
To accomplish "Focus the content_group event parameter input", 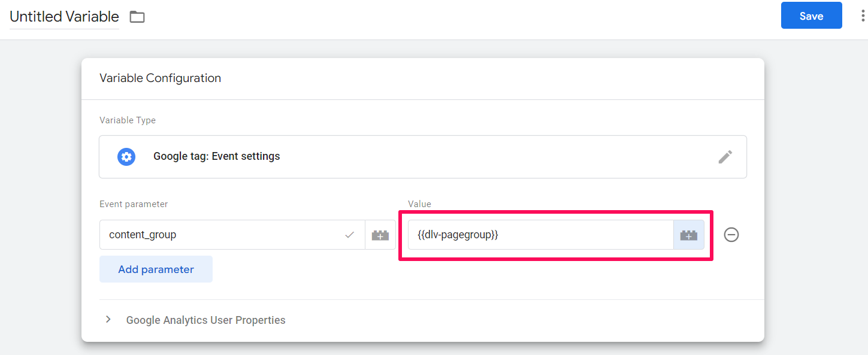I will (222, 235).
